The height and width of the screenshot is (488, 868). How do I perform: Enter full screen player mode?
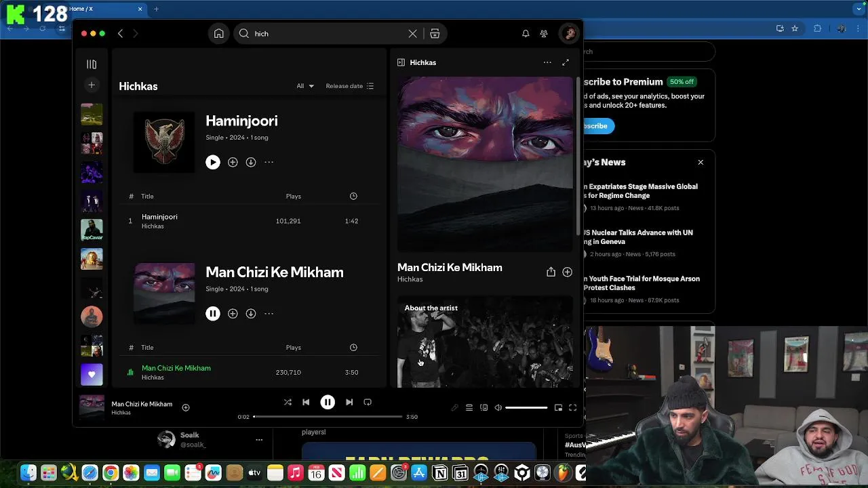(x=572, y=407)
